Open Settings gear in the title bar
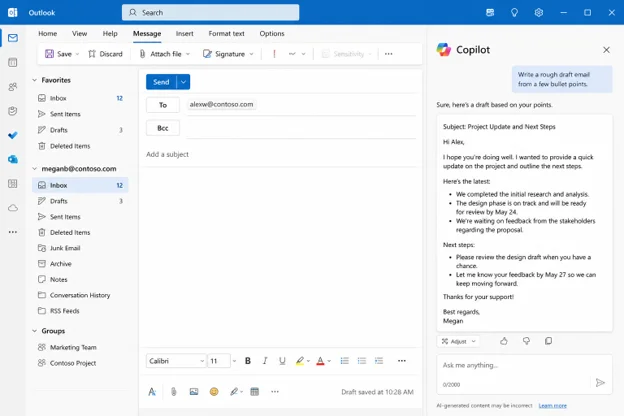Image resolution: width=624 pixels, height=416 pixels. [x=538, y=13]
